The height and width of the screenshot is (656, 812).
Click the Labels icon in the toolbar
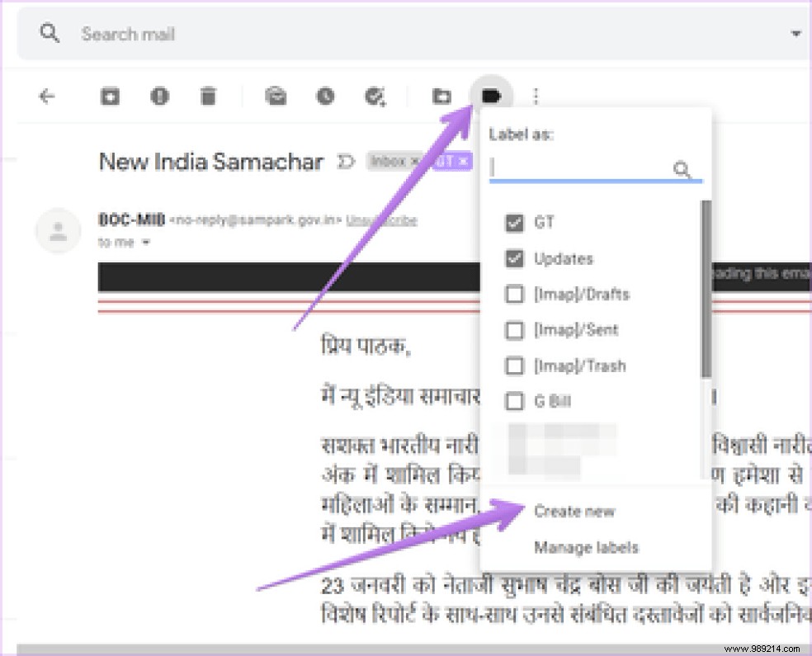(x=491, y=96)
